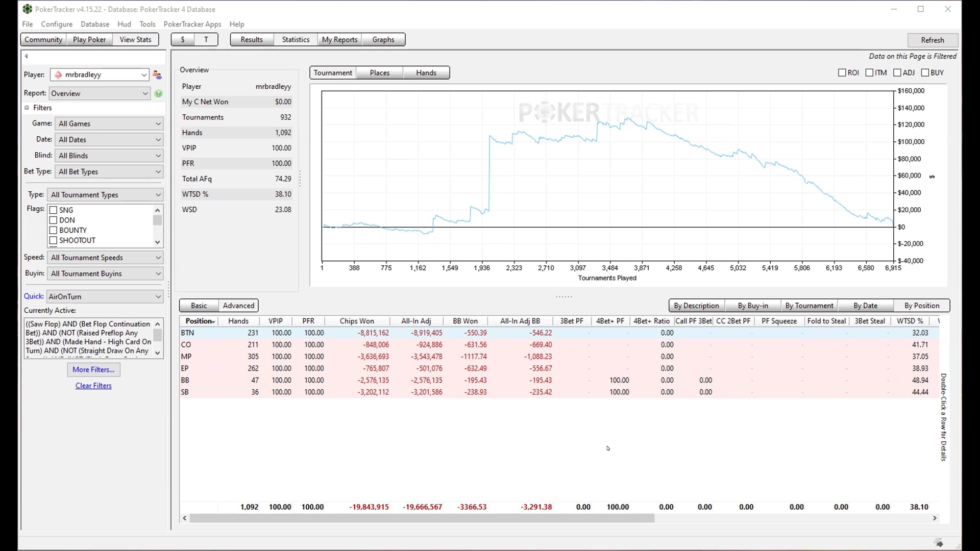Viewport: 980px width, 551px height.
Task: Open the Configure menu
Action: [57, 24]
